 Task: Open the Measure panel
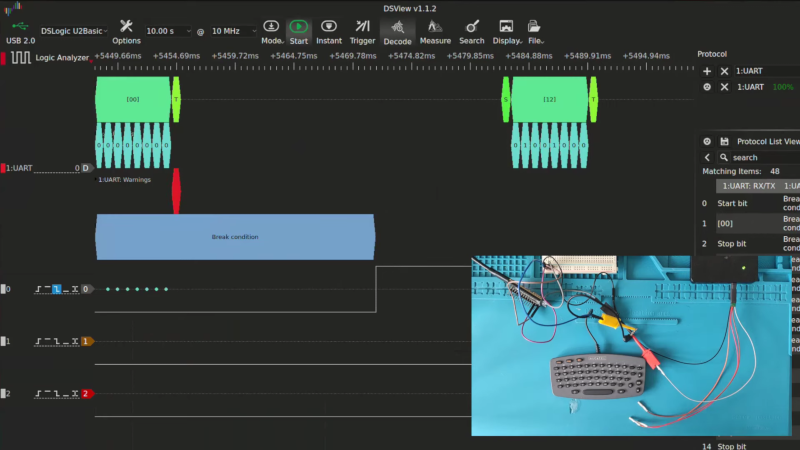(x=435, y=31)
